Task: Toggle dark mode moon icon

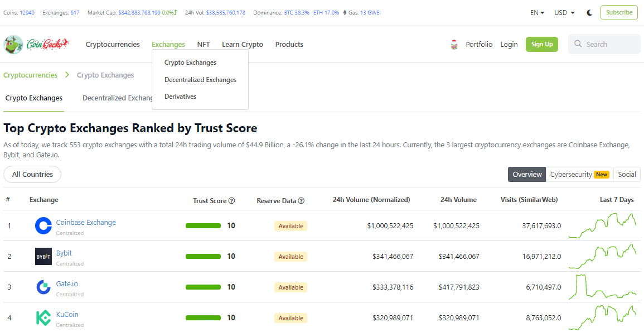Action: [589, 13]
